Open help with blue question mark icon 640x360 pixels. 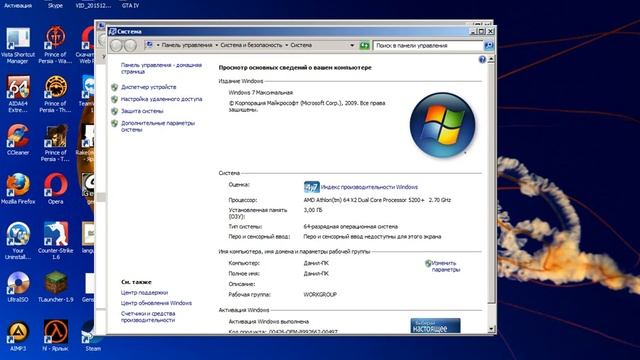pos(482,60)
